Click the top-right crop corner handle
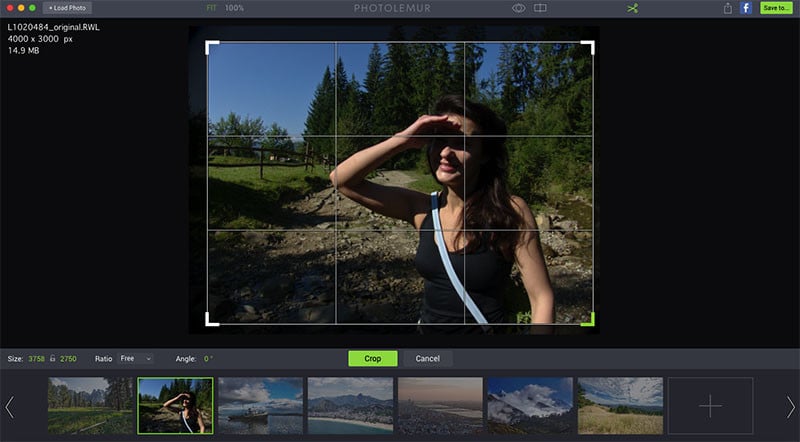The height and width of the screenshot is (442, 800). (x=588, y=47)
